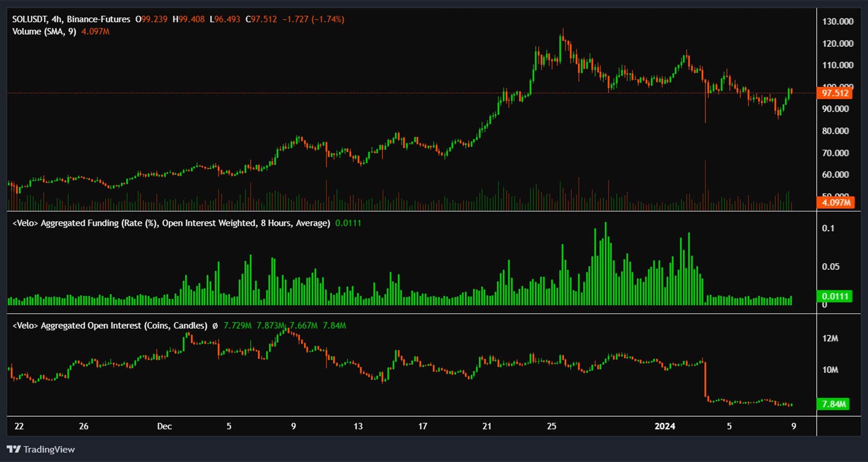Select the SOLUSDT, 4h, Binance-Futures symbol title
Viewport: 868px width, 462px height.
[71, 19]
